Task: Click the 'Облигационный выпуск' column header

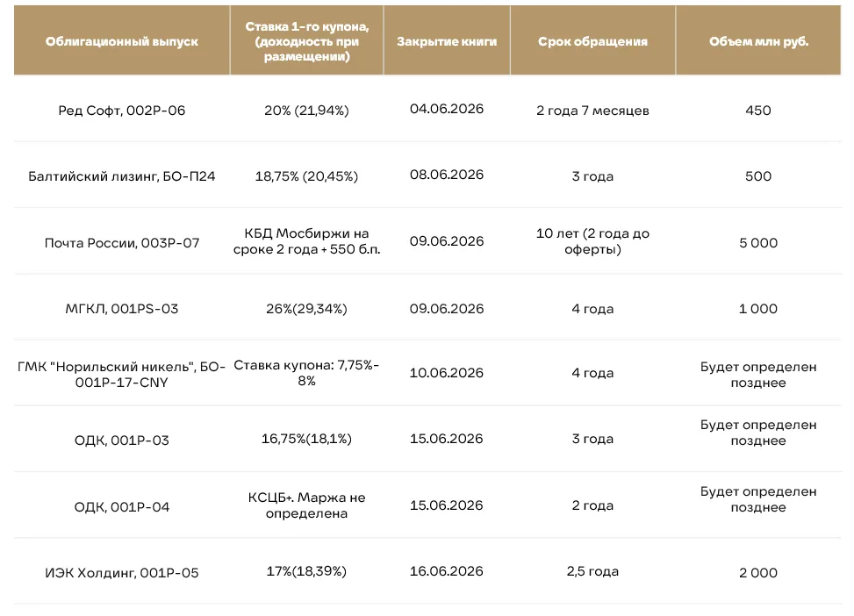Action: [121, 41]
